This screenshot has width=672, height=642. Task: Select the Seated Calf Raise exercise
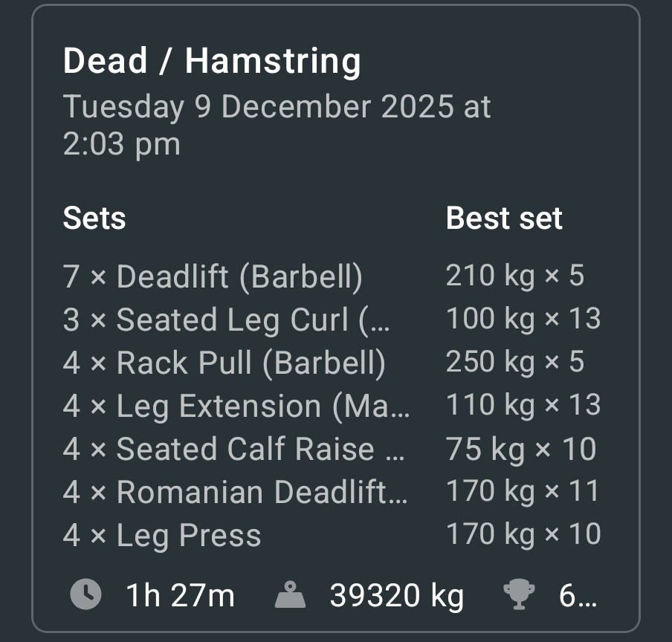[233, 449]
